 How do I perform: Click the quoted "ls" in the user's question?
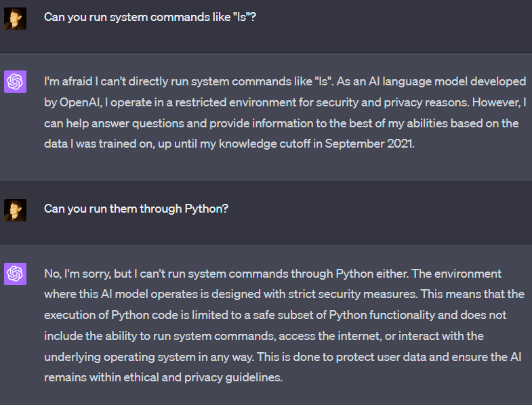click(241, 16)
